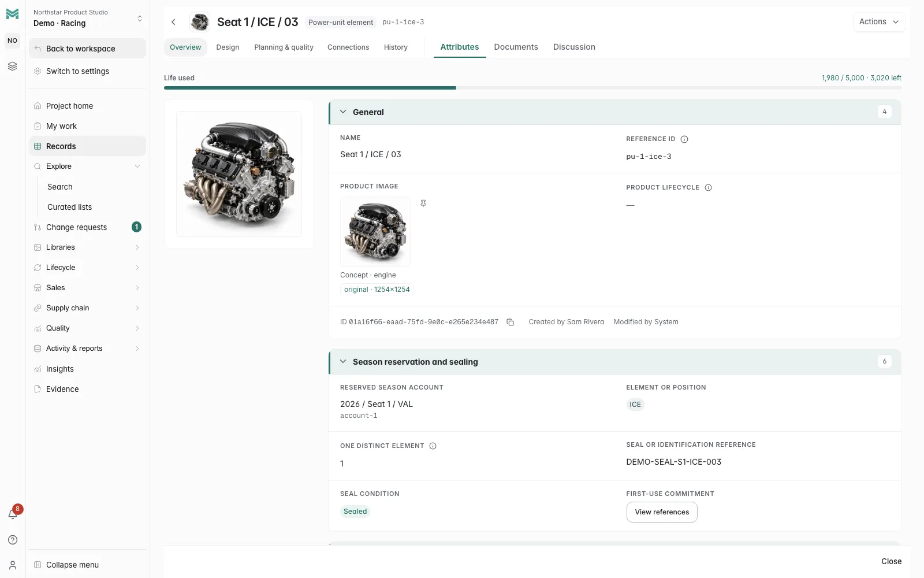Click the original · 1254×1254 image link
The height and width of the screenshot is (578, 924).
(x=377, y=290)
